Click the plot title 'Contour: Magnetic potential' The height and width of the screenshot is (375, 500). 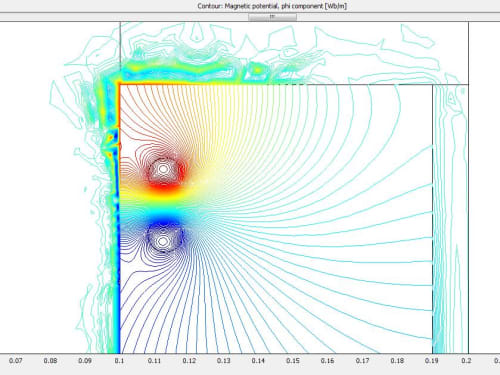[272, 6]
